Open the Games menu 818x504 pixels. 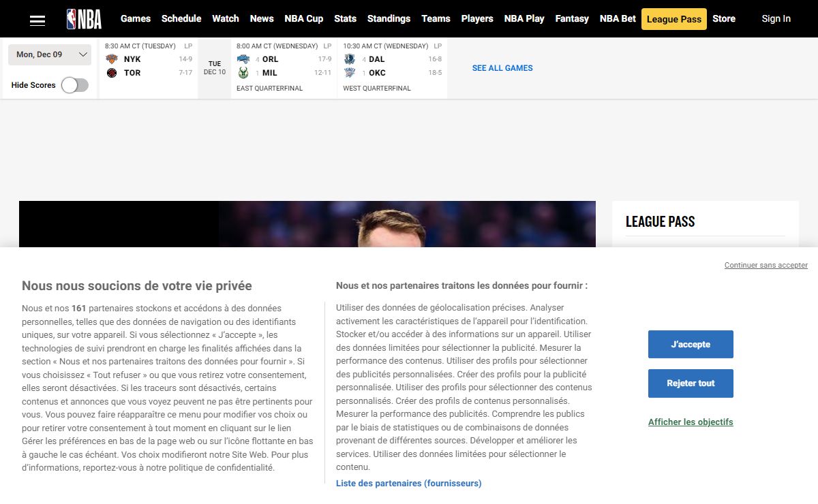pos(136,18)
